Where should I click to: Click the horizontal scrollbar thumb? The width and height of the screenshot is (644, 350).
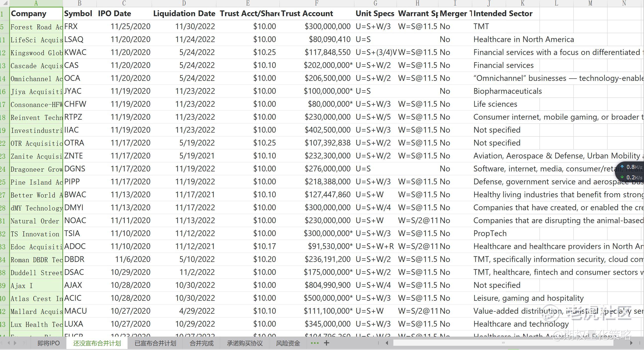pos(503,343)
